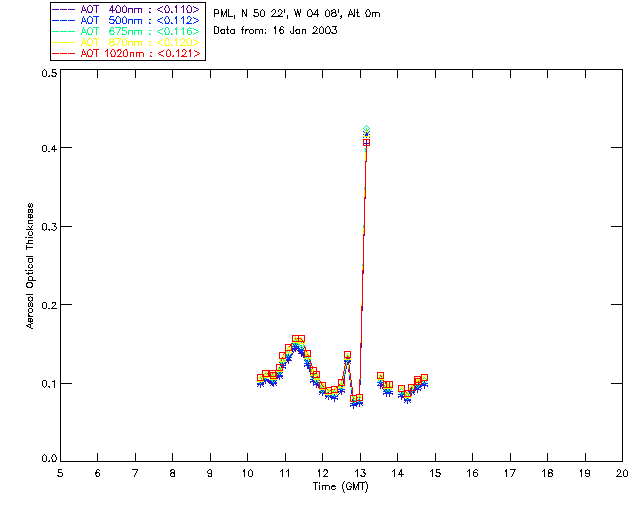
Task: Click the AOT 870nm legend entry
Action: point(126,42)
